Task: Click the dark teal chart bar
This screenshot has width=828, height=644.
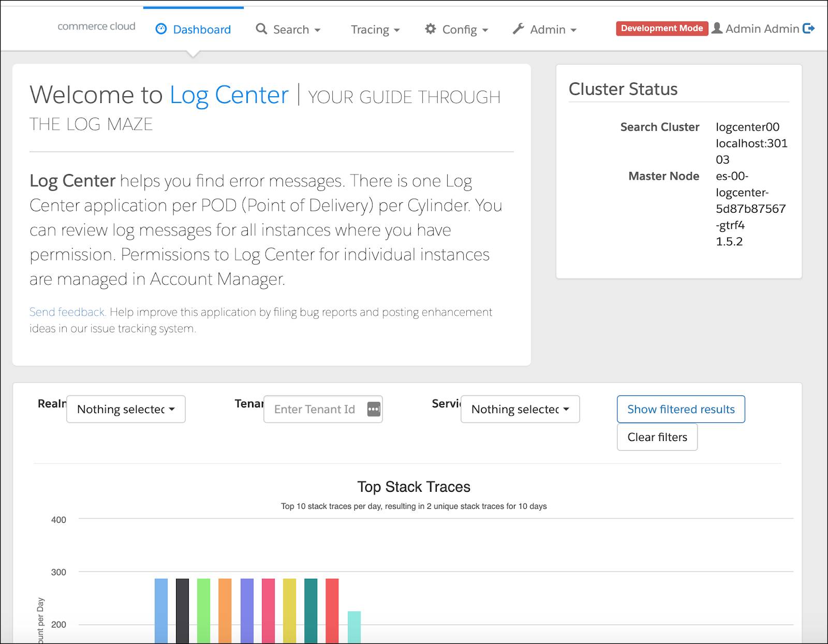Action: [x=310, y=611]
